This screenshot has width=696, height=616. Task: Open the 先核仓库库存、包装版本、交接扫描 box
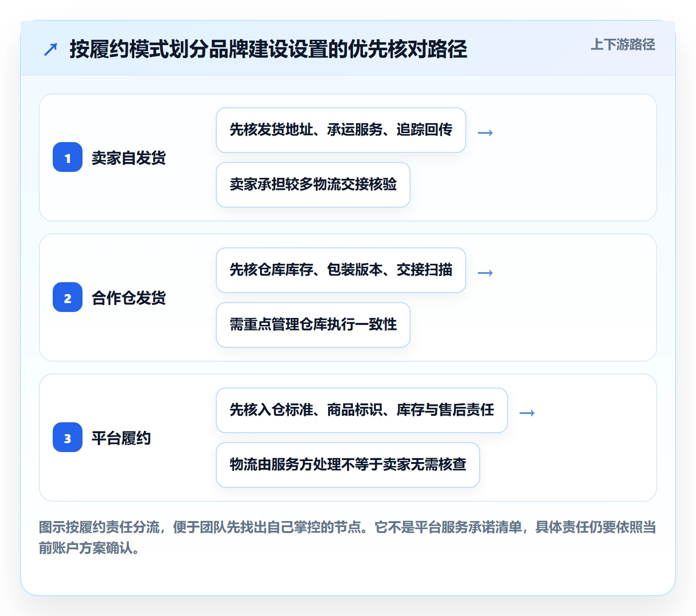point(341,270)
